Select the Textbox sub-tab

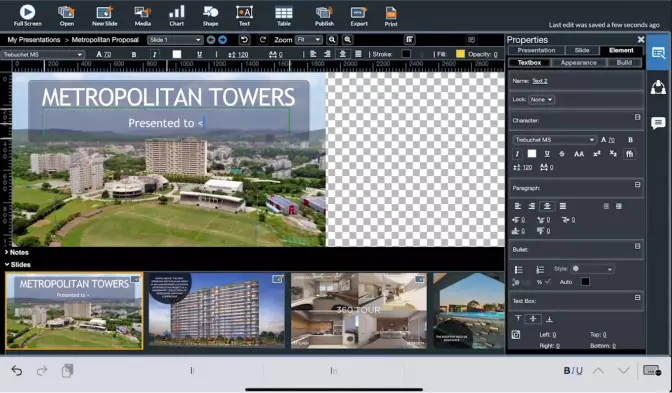click(529, 63)
